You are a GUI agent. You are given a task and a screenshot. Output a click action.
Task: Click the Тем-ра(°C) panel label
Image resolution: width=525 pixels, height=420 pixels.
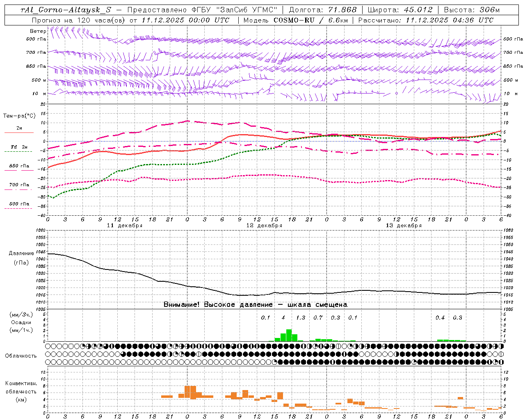click(x=19, y=116)
